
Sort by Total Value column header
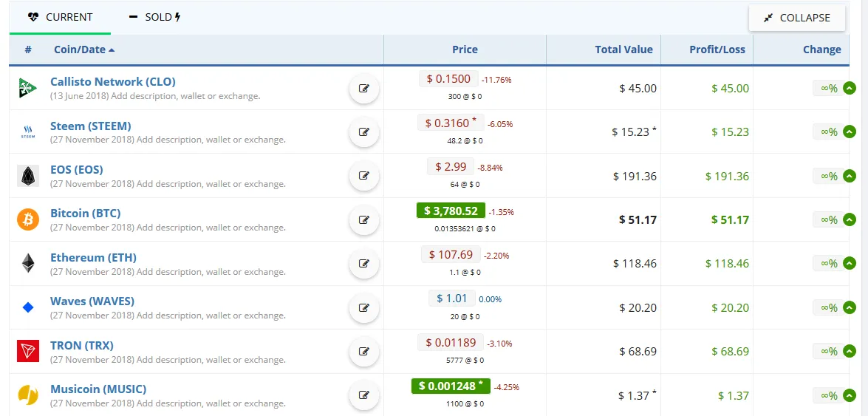pyautogui.click(x=624, y=50)
